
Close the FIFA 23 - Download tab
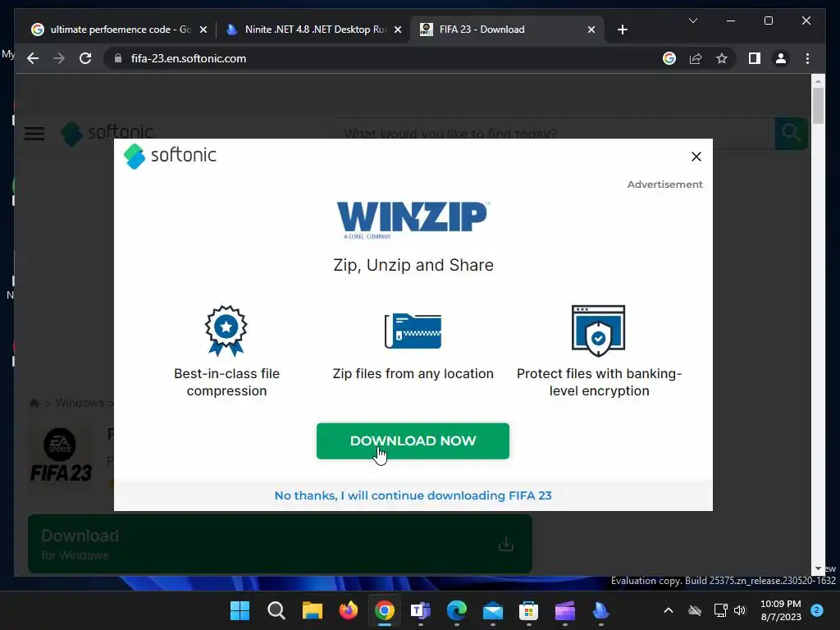pos(591,30)
